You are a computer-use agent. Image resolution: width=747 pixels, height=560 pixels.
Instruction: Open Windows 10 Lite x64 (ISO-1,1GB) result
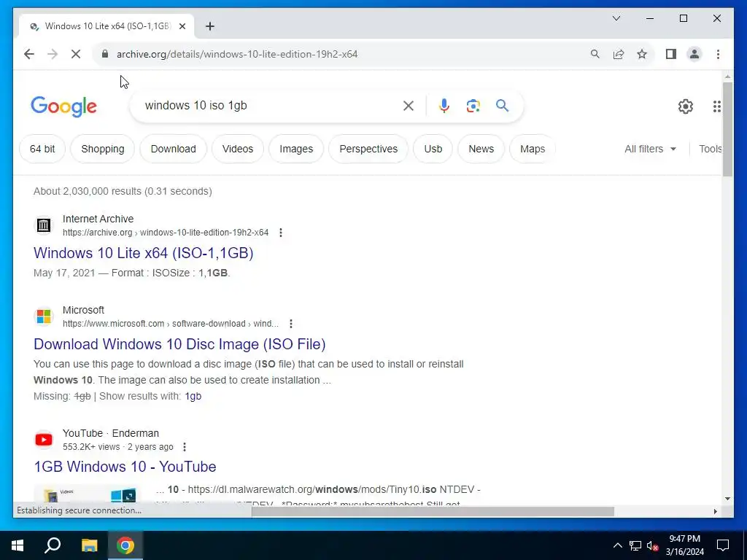click(x=144, y=253)
